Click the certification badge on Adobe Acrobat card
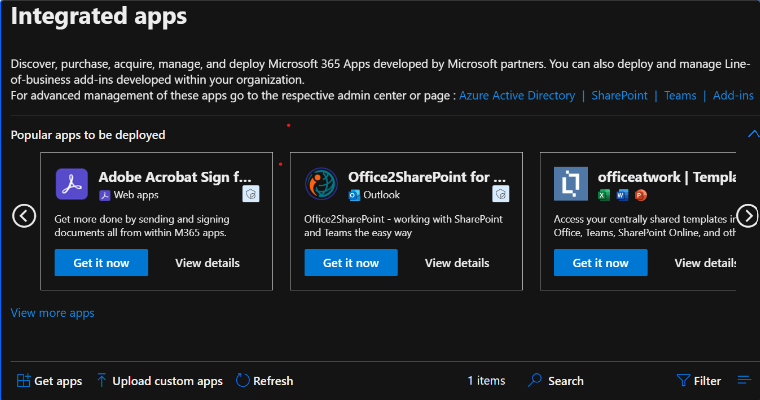This screenshot has width=760, height=400. click(x=251, y=194)
